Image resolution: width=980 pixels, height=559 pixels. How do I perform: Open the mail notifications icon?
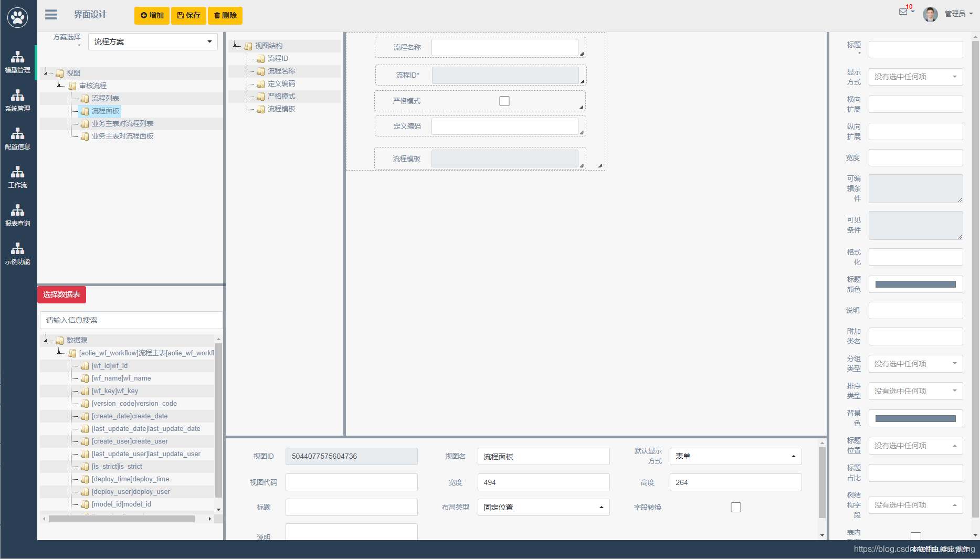coord(903,12)
